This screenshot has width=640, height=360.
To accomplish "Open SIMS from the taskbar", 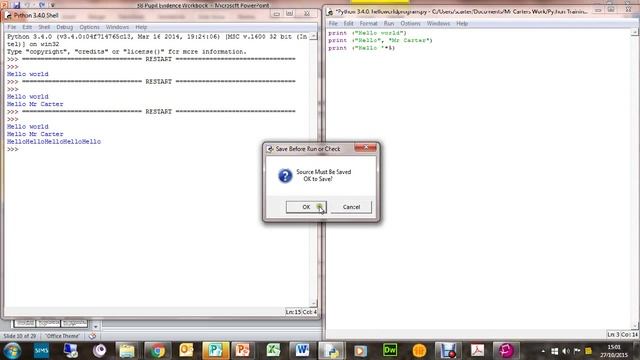I will pos(41,351).
